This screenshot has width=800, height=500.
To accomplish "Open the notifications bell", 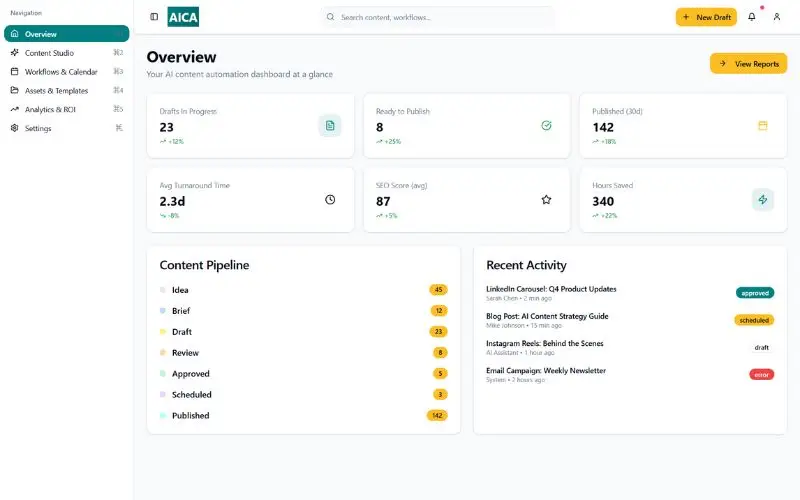I will (x=752, y=17).
